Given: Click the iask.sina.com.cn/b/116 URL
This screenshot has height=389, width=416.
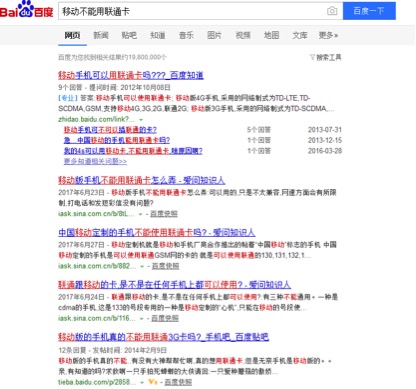Looking at the screenshot, I should (x=97, y=318).
